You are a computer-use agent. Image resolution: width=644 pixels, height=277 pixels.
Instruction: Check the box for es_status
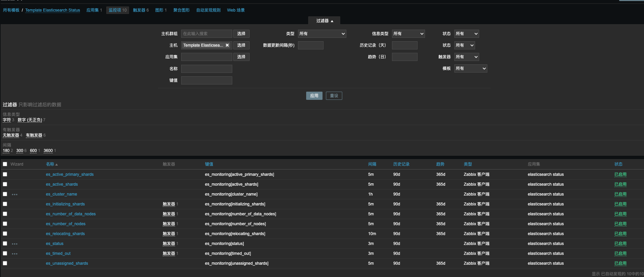pos(5,244)
